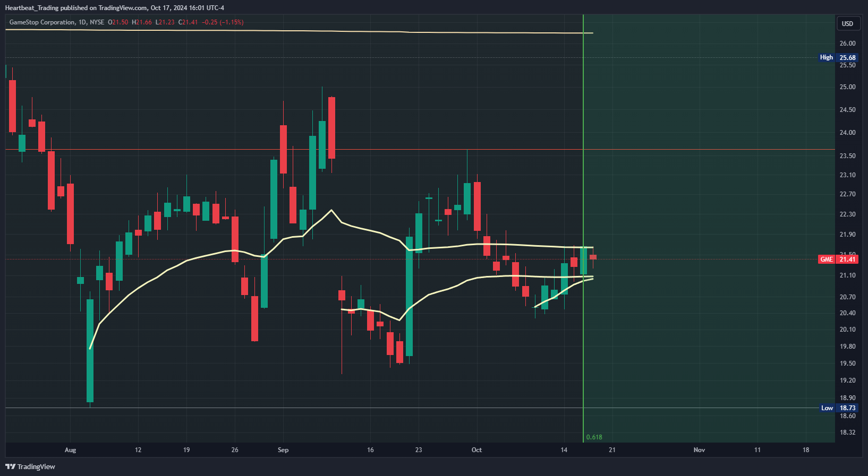Click the High 25.68 price label

[x=838, y=57]
